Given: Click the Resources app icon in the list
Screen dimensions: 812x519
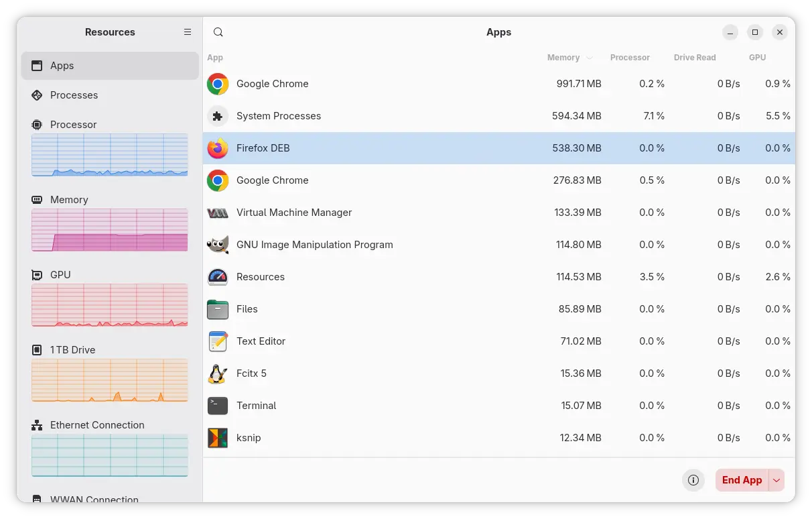Looking at the screenshot, I should pos(218,277).
